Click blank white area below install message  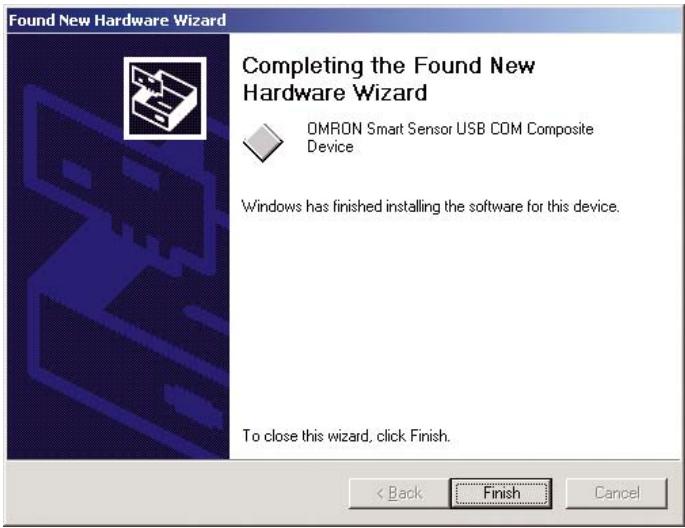454,319
